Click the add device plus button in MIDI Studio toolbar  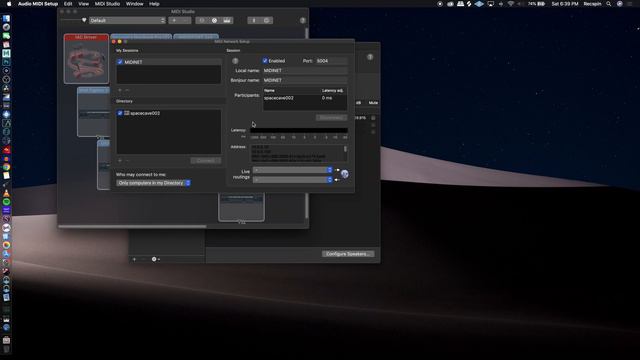(x=174, y=20)
